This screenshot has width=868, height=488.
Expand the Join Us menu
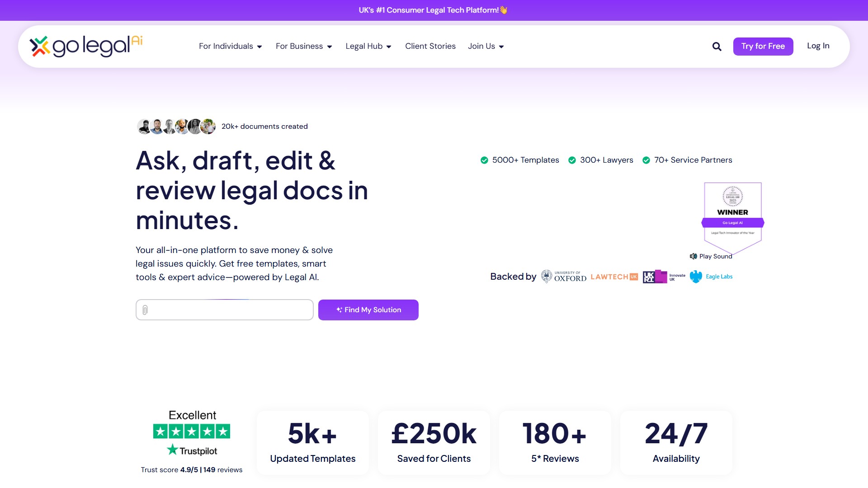coord(485,46)
